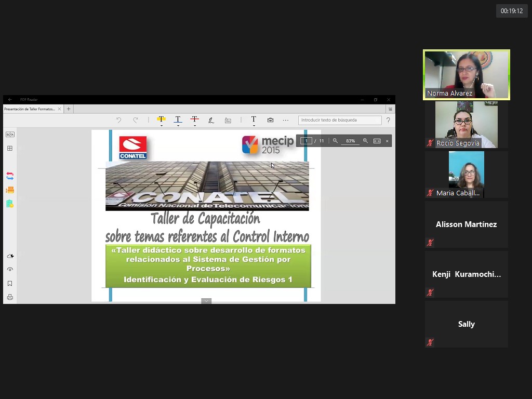This screenshot has height=399, width=532.
Task: Expand the strikethrough tool dropdown arrow
Action: [x=195, y=126]
